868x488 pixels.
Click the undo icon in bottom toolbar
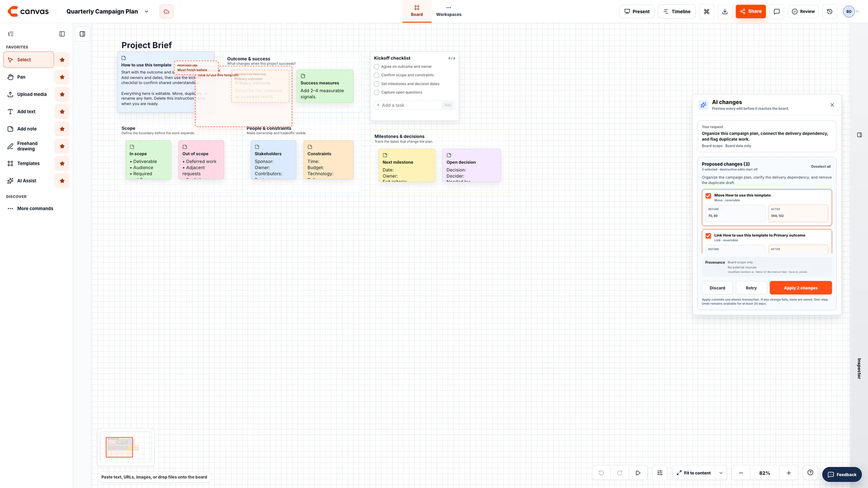(601, 473)
